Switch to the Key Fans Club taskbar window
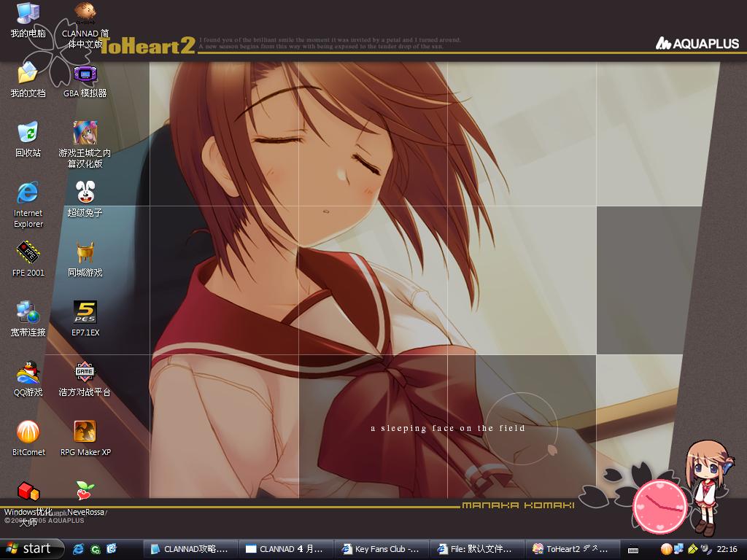747x560 pixels. (381, 549)
